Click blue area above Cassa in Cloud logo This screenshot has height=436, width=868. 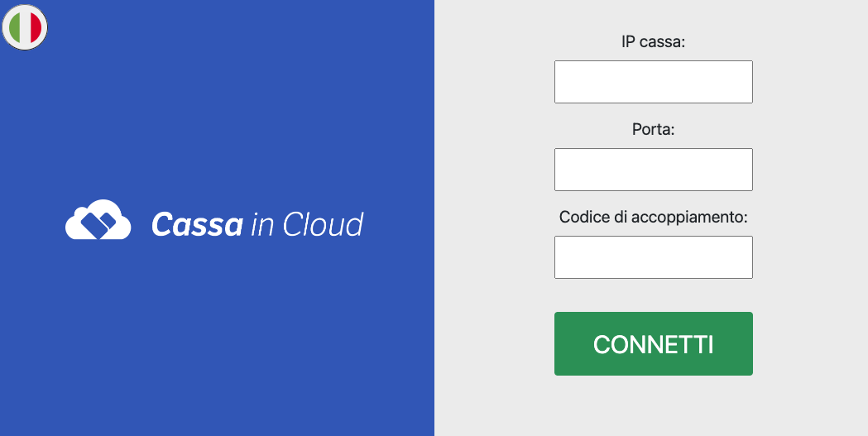point(217,111)
